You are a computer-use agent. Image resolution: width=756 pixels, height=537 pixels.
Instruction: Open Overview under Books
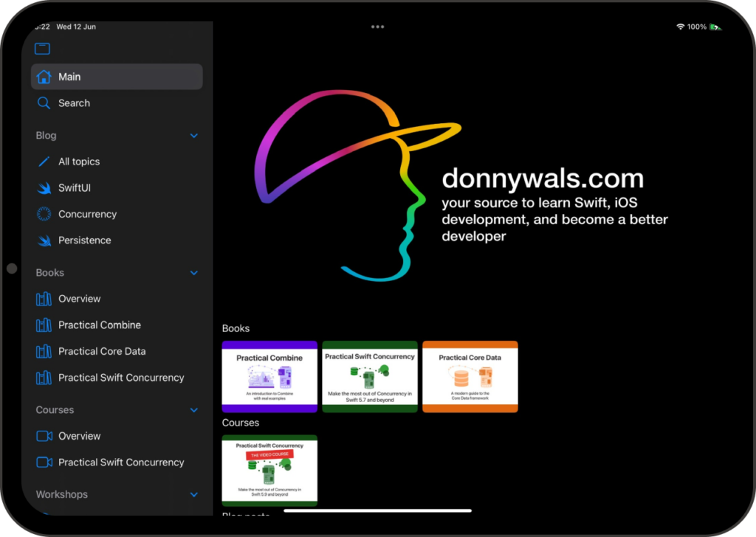pyautogui.click(x=117, y=299)
